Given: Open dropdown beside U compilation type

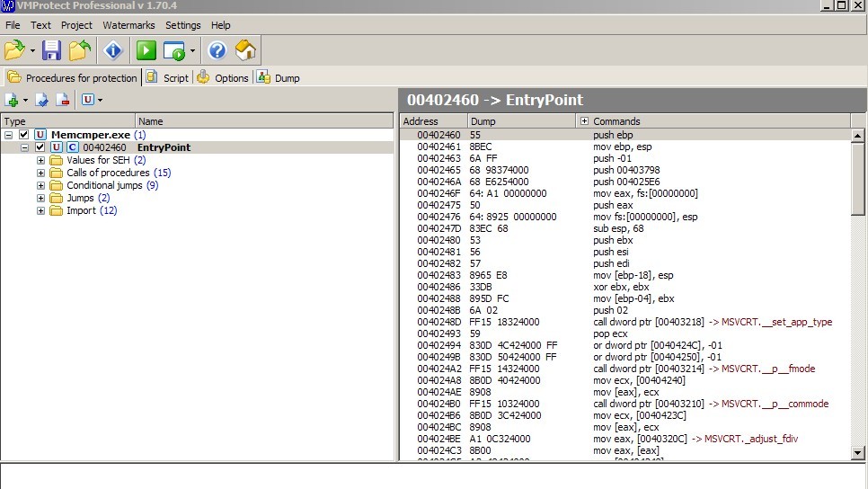Looking at the screenshot, I should [100, 101].
